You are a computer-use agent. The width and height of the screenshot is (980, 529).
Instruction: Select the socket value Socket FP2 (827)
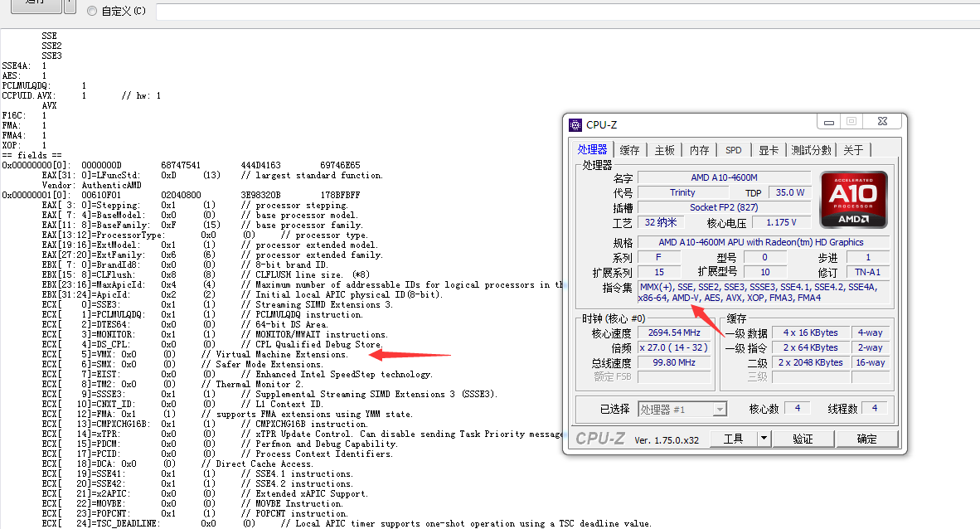tap(725, 207)
